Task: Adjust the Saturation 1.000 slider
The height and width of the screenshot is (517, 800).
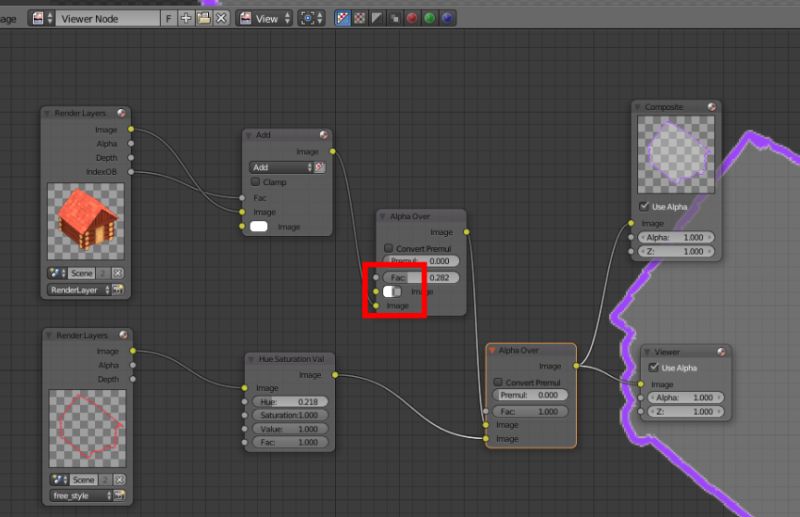Action: click(x=290, y=415)
